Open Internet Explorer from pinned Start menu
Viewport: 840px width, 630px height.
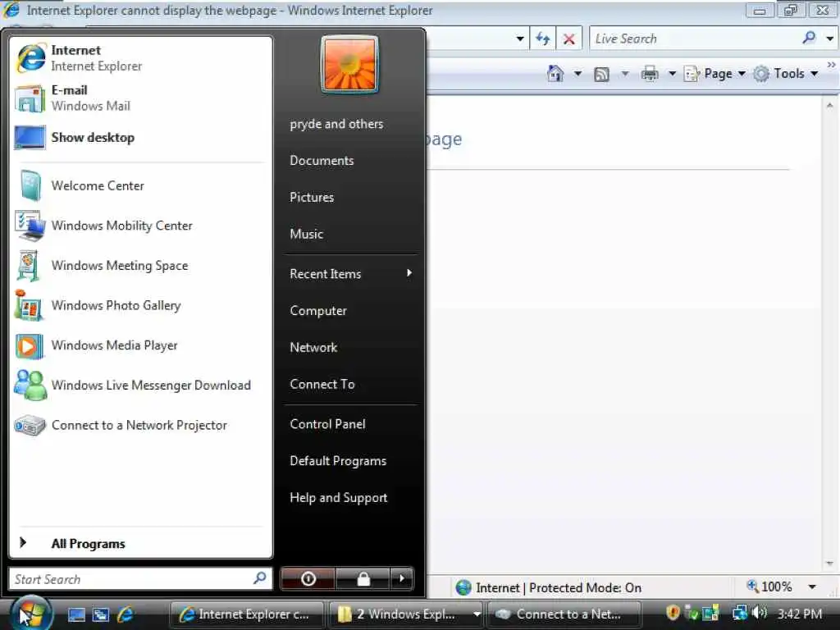coord(140,58)
